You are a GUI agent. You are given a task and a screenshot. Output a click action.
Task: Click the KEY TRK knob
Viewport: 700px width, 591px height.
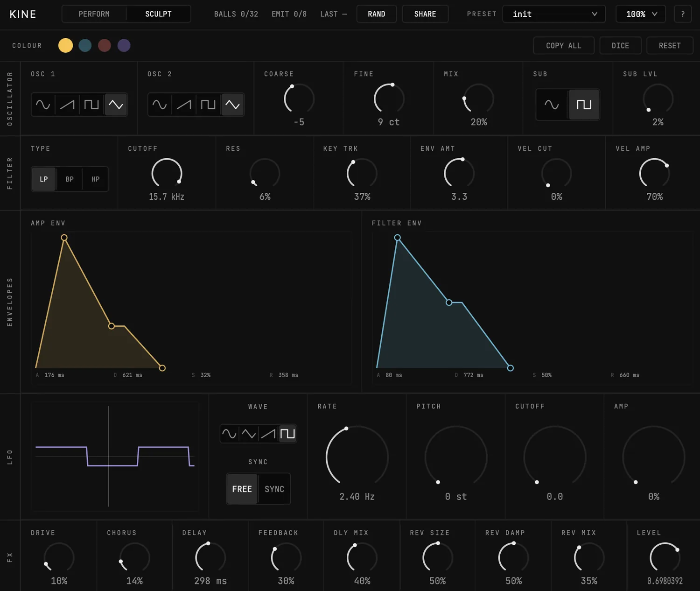(x=362, y=174)
